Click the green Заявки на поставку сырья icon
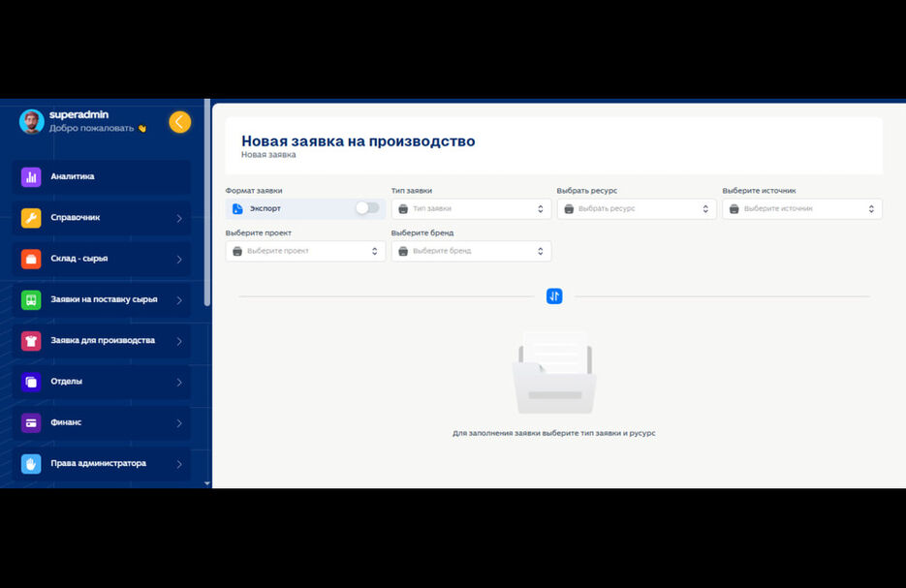The height and width of the screenshot is (588, 906). [31, 299]
